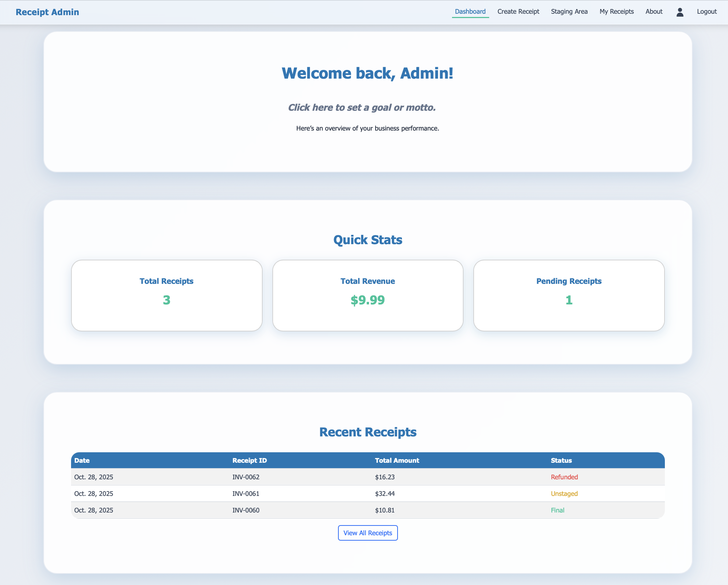Open the Staging Area section
This screenshot has width=728, height=585.
569,12
